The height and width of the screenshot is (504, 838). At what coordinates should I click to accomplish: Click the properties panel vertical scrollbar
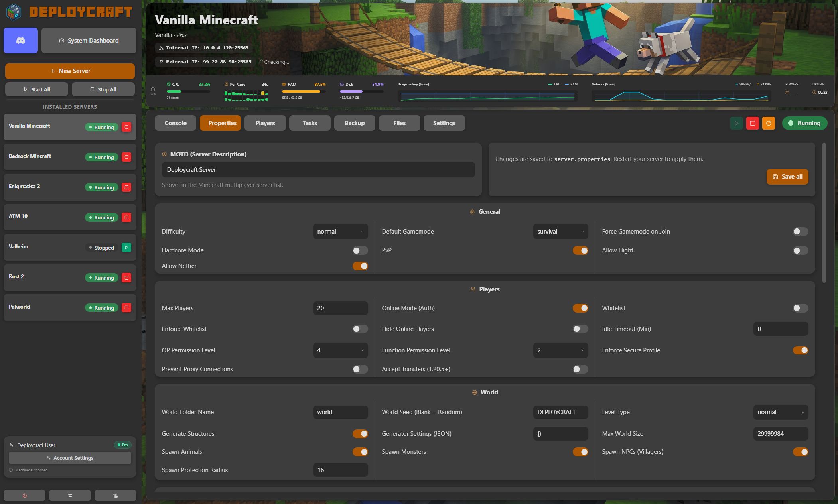coord(824,213)
